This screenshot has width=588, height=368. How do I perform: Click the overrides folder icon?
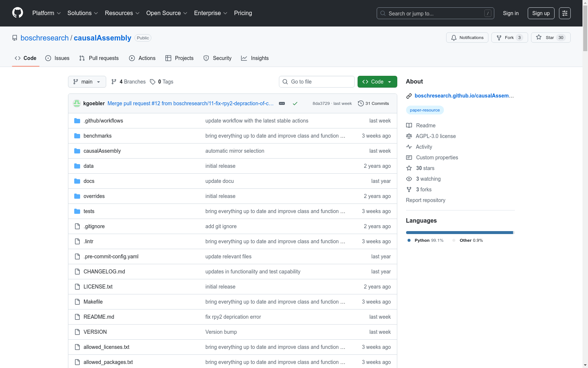pyautogui.click(x=77, y=196)
